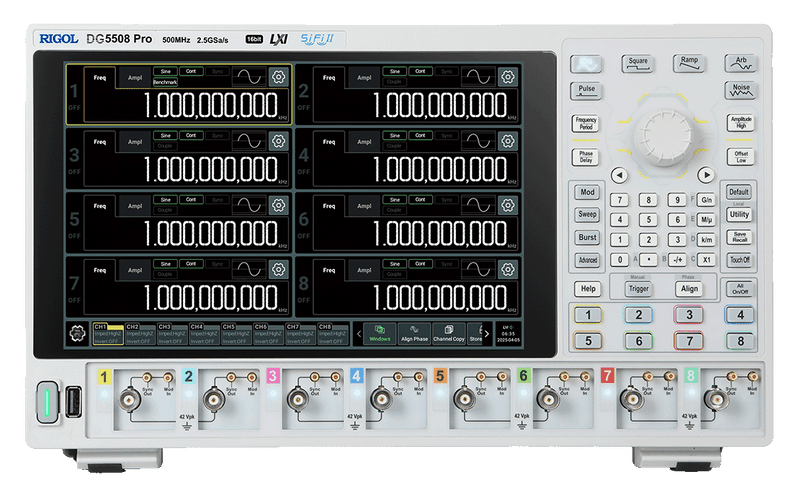Open channel 6 settings gear icon
800x495 pixels.
click(x=508, y=206)
